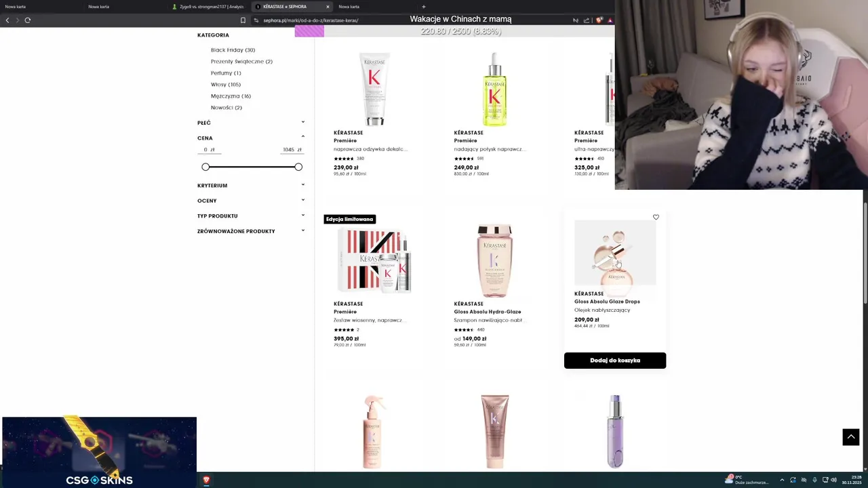This screenshot has width=868, height=488.
Task: Open the pink spray bottle product image
Action: 374,432
